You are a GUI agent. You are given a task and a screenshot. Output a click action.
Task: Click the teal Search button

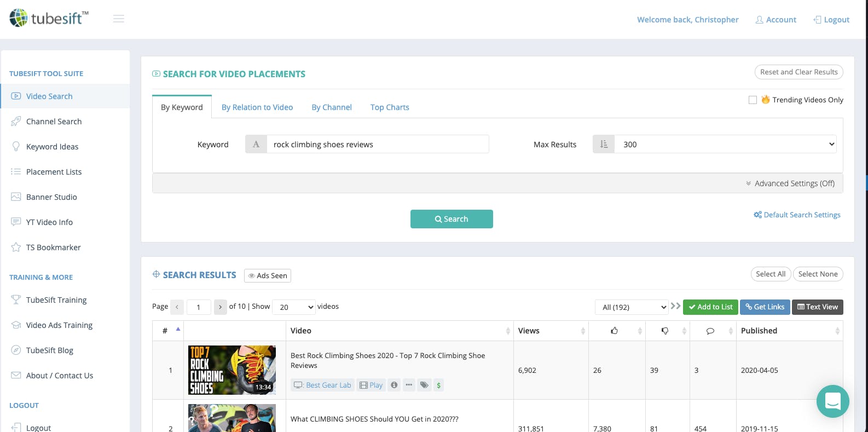click(452, 219)
